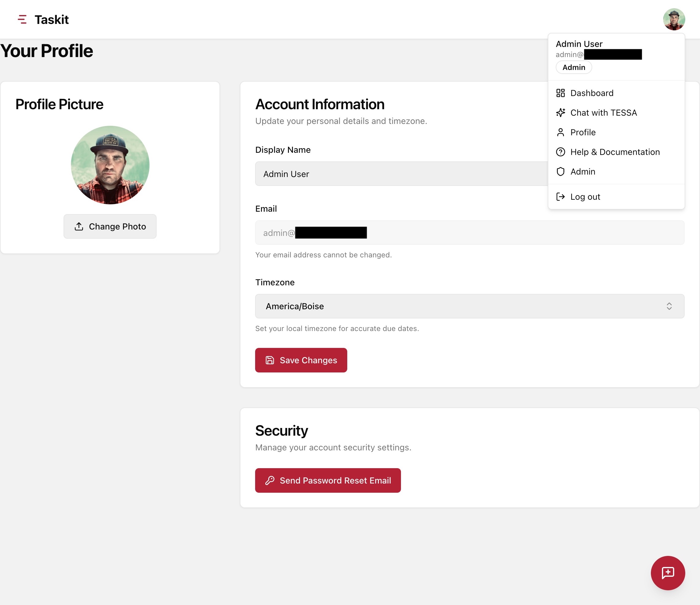Click the key icon on password reset button
This screenshot has height=605, width=700.
(269, 480)
